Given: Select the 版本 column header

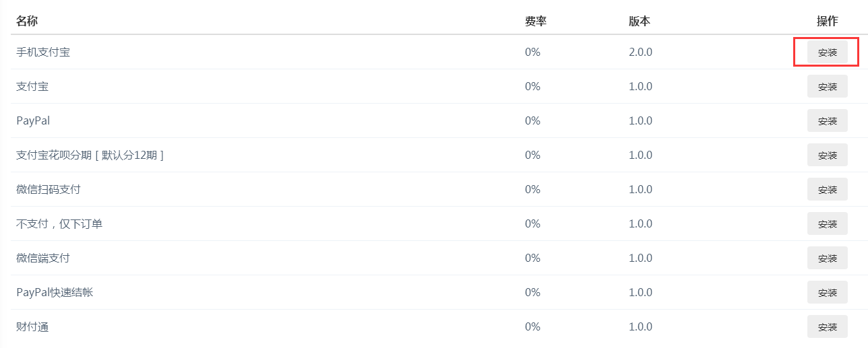Looking at the screenshot, I should click(x=639, y=21).
